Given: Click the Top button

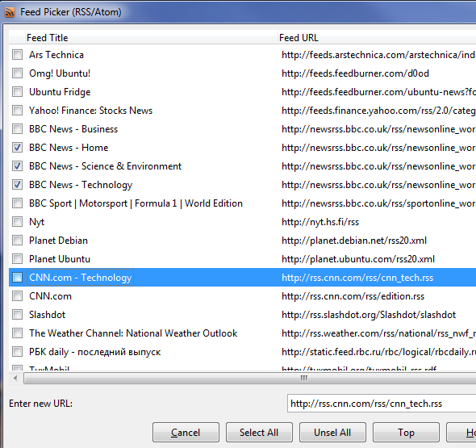Looking at the screenshot, I should [406, 432].
